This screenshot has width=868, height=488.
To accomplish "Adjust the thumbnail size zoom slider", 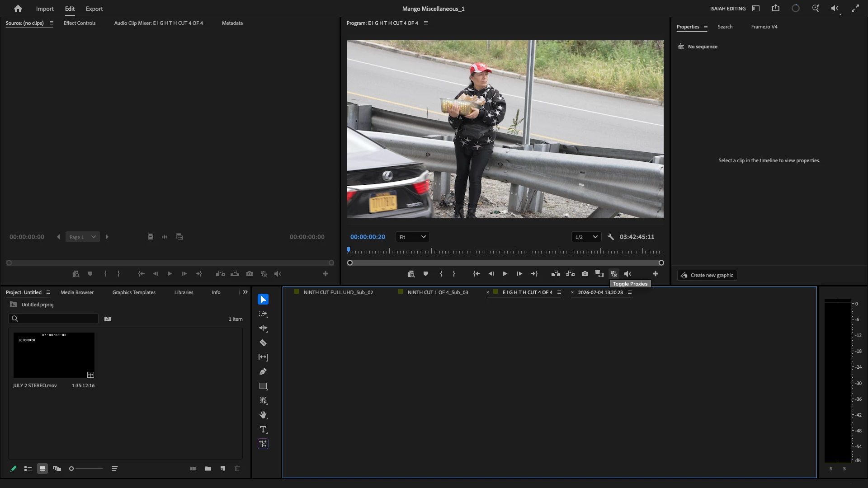I will click(x=86, y=469).
